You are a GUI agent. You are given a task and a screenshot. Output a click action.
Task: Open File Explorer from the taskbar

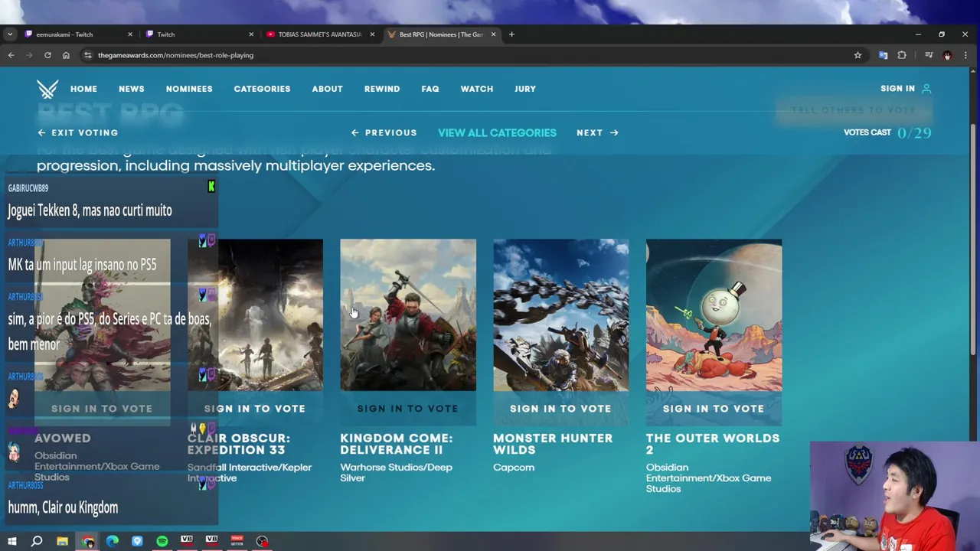pyautogui.click(x=62, y=541)
